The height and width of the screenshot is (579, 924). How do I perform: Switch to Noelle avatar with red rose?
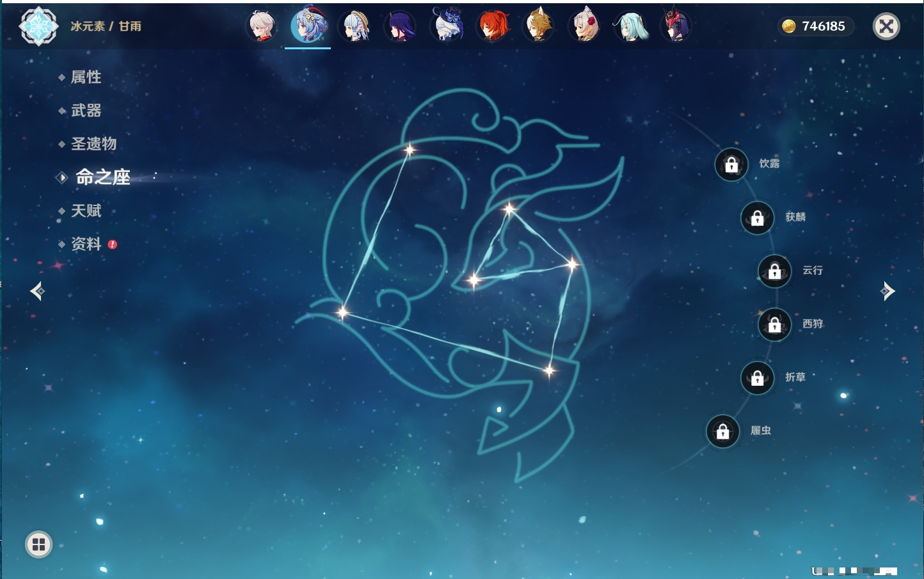point(585,26)
